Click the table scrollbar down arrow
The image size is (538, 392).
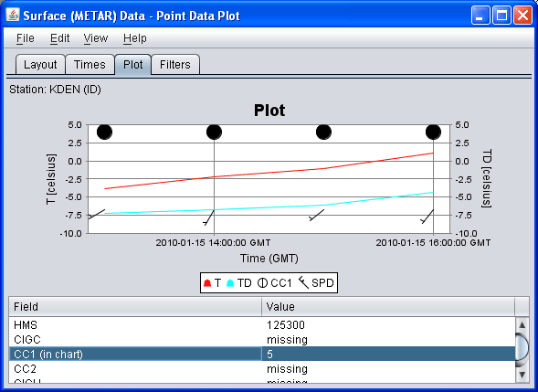pos(522,374)
